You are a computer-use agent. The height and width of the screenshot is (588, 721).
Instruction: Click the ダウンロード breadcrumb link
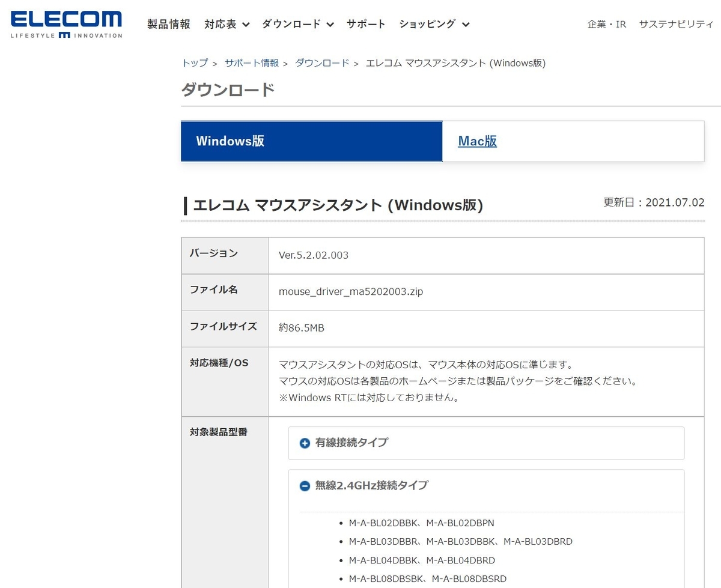click(322, 62)
